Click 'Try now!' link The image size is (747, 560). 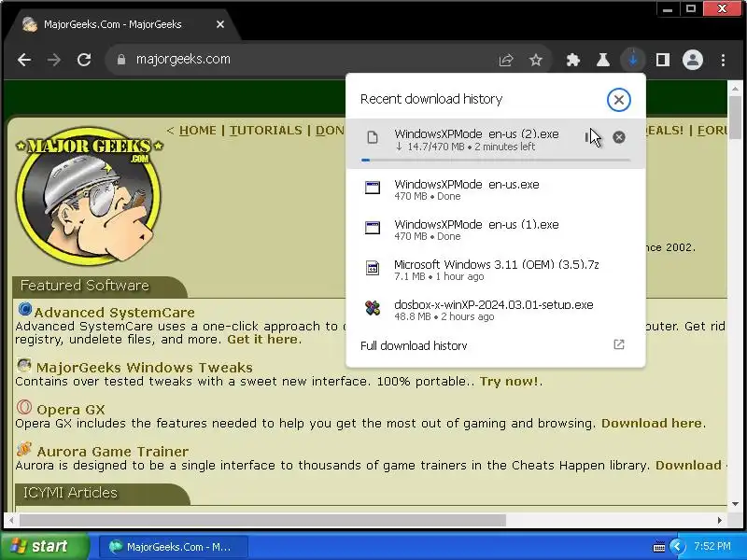coord(509,382)
